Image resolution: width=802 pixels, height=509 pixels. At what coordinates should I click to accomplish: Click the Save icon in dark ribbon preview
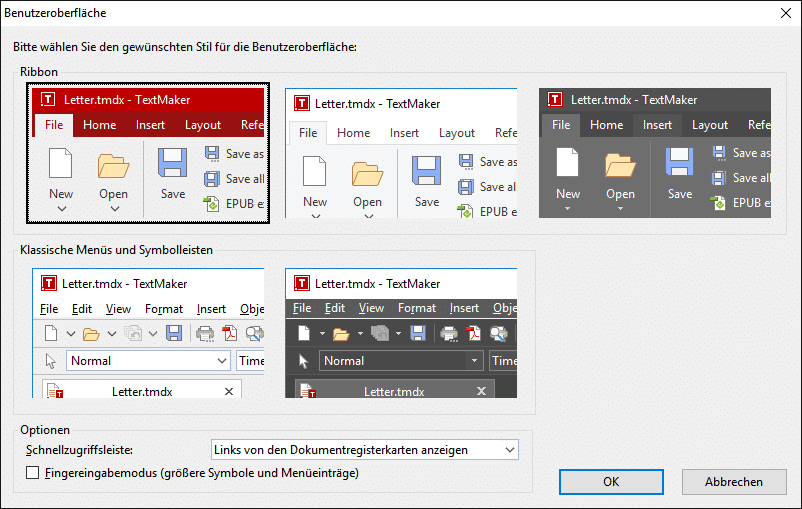[x=679, y=162]
